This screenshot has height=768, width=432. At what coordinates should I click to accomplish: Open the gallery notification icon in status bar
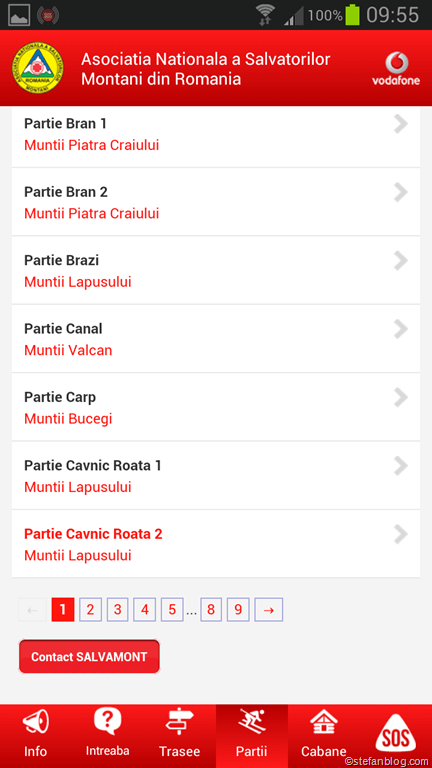[19, 15]
